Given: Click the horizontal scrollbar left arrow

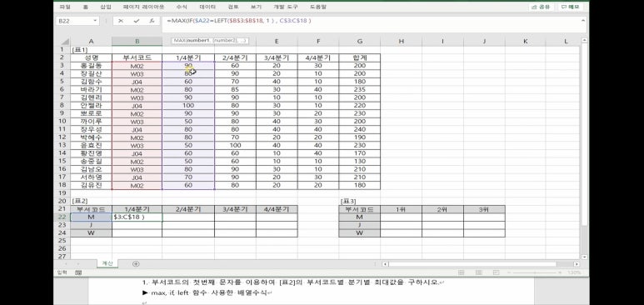Looking at the screenshot, I should [x=385, y=264].
